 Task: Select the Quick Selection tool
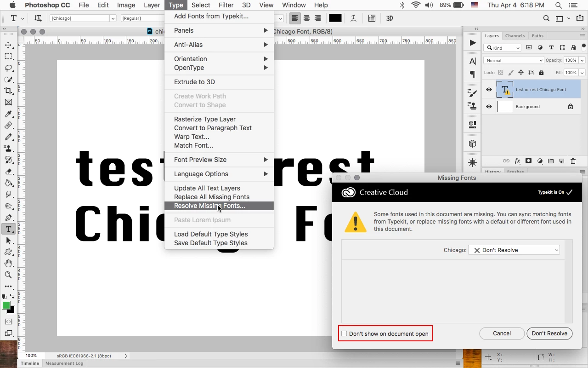8,80
